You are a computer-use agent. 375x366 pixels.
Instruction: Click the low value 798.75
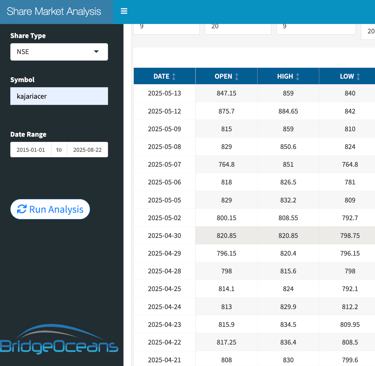tap(350, 236)
